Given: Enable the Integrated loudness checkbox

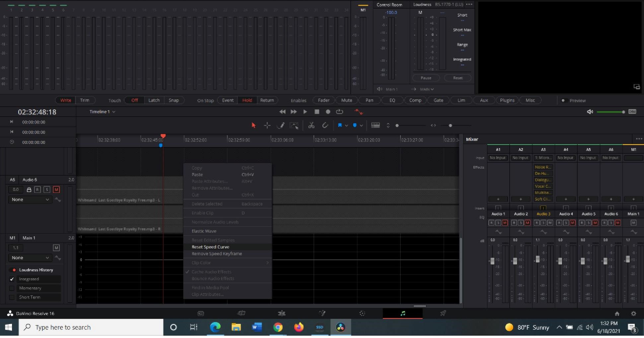Looking at the screenshot, I should tap(12, 279).
